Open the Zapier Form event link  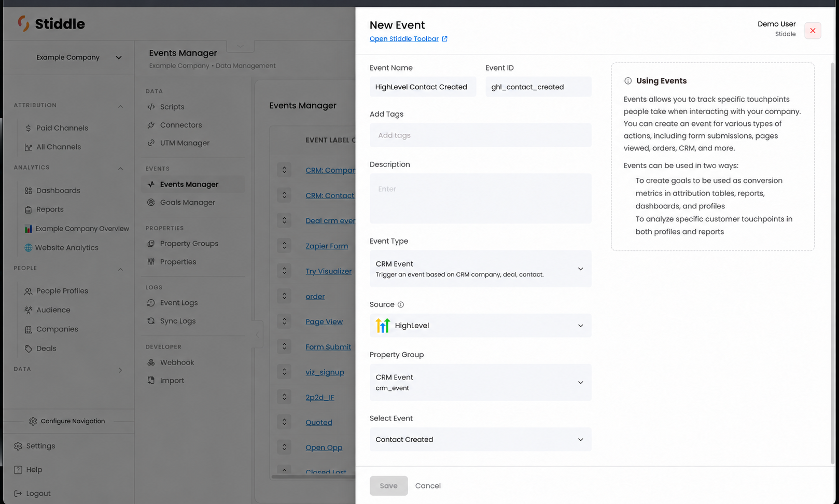(327, 246)
